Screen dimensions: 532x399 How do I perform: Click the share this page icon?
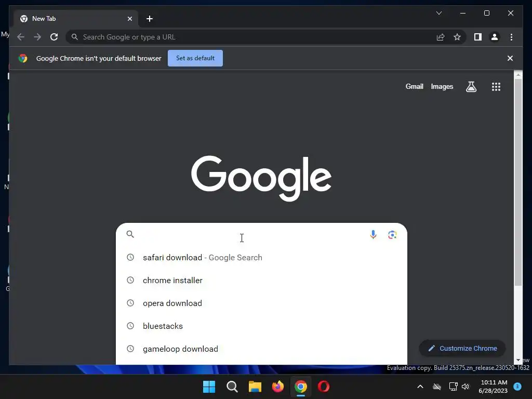point(441,37)
